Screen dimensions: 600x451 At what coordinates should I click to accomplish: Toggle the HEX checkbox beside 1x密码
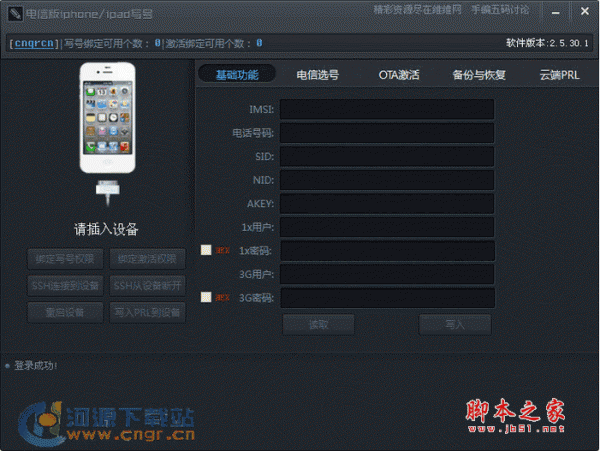206,250
